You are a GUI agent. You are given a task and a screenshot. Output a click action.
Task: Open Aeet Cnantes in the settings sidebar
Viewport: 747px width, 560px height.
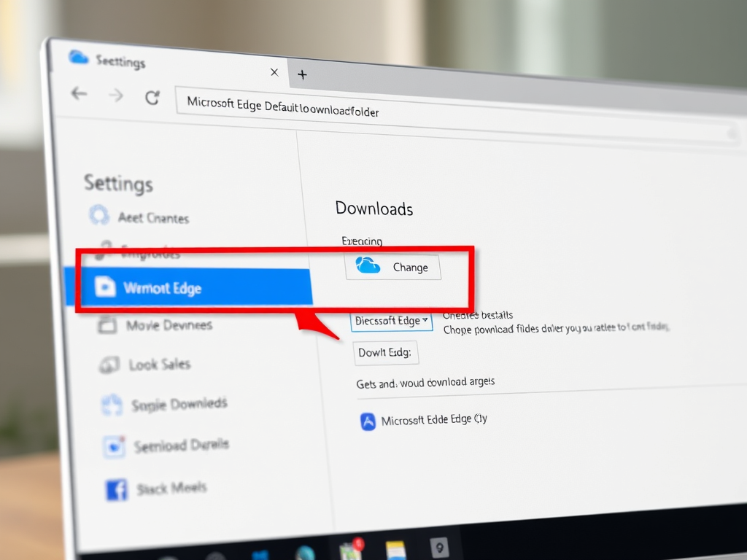pos(153,218)
